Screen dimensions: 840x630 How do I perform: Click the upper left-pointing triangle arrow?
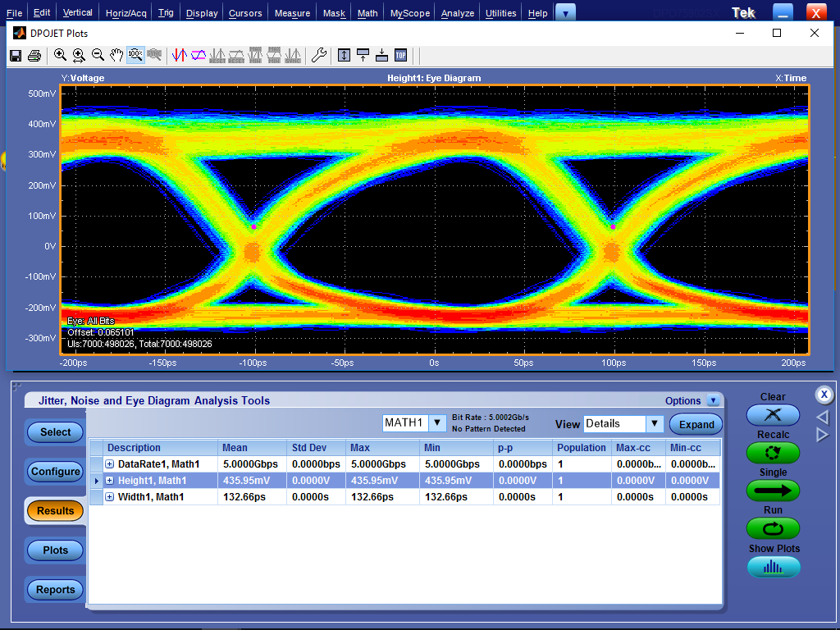coord(822,418)
